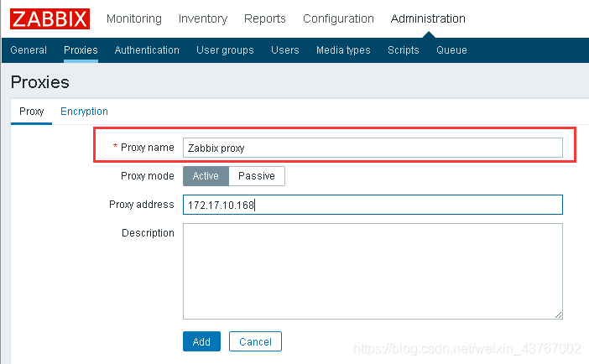Click the Proxy mode label

coord(148,176)
